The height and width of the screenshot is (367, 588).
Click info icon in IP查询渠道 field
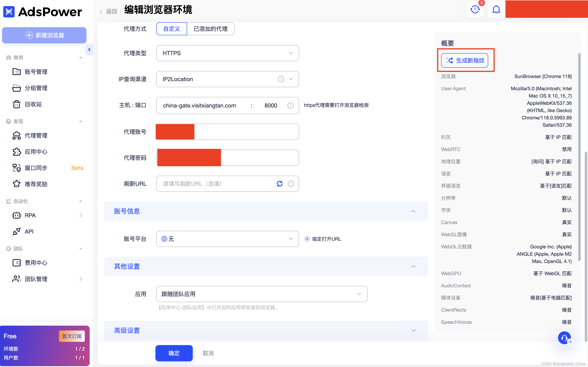pyautogui.click(x=281, y=79)
